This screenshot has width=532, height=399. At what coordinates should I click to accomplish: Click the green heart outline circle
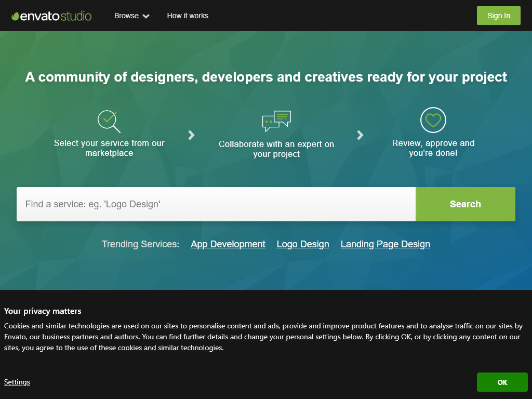pyautogui.click(x=433, y=121)
